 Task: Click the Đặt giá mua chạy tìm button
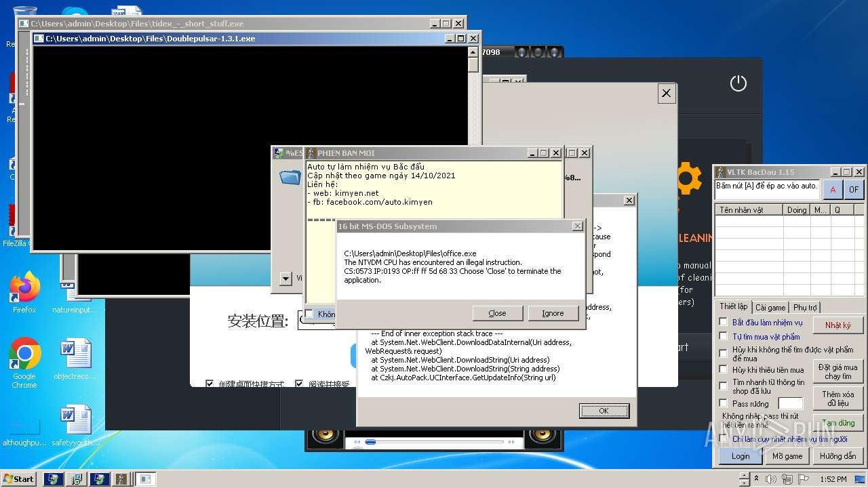(x=837, y=371)
